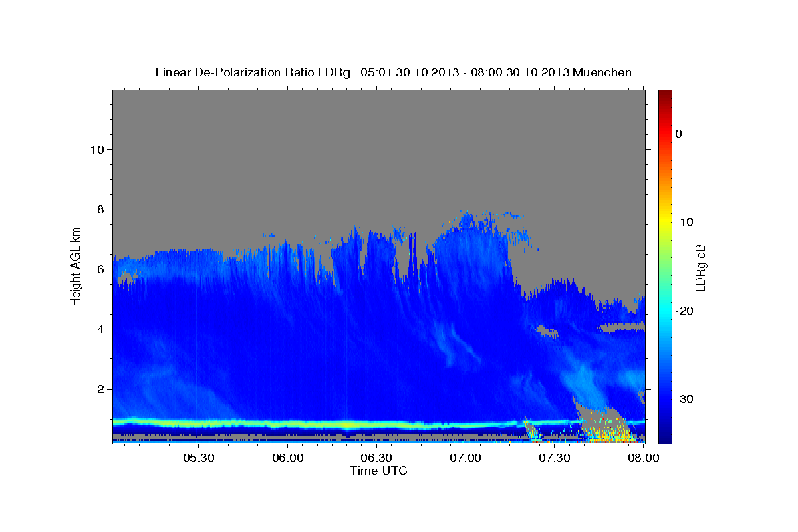Click the 05:30 time tick label
This screenshot has height=532, width=798.
199,458
